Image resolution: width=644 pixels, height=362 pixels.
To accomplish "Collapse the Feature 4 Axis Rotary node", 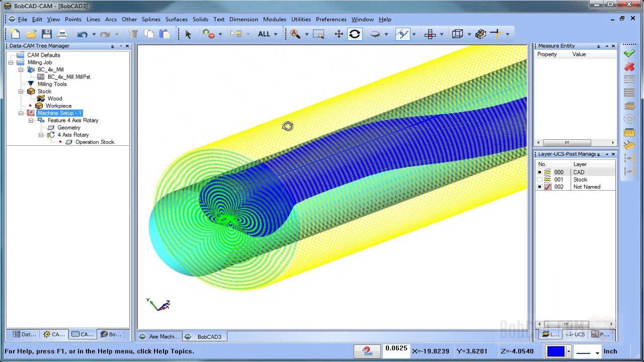I will pyautogui.click(x=31, y=120).
